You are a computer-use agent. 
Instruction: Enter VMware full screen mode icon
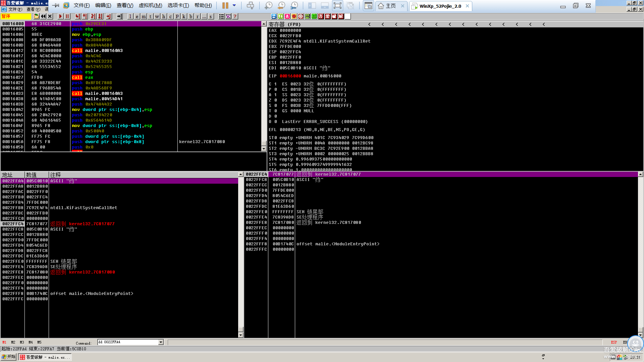tap(337, 6)
